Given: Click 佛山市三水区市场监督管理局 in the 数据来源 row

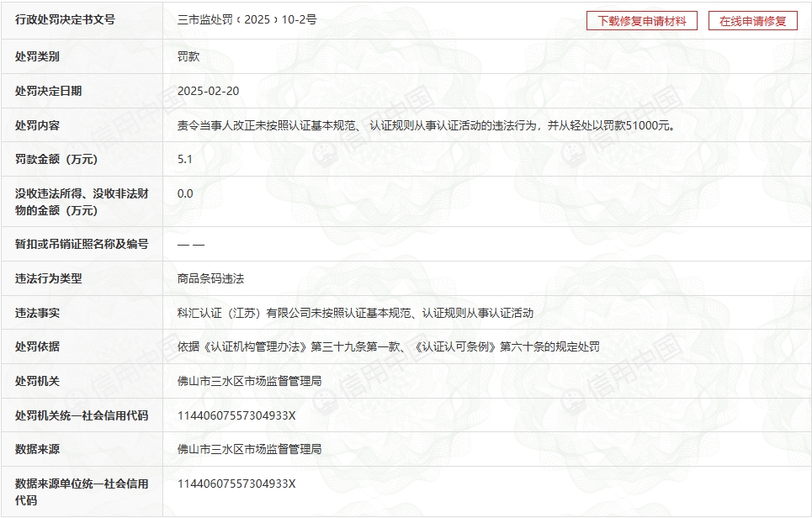Looking at the screenshot, I should tap(249, 449).
